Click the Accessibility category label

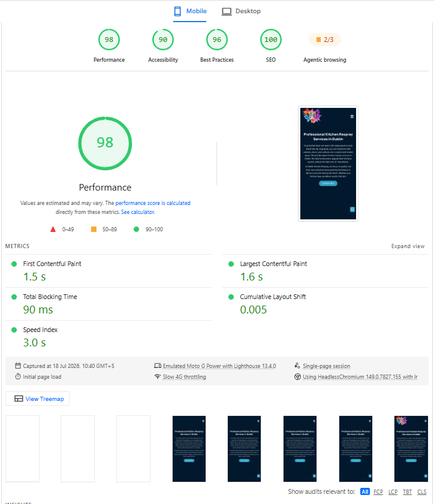163,60
